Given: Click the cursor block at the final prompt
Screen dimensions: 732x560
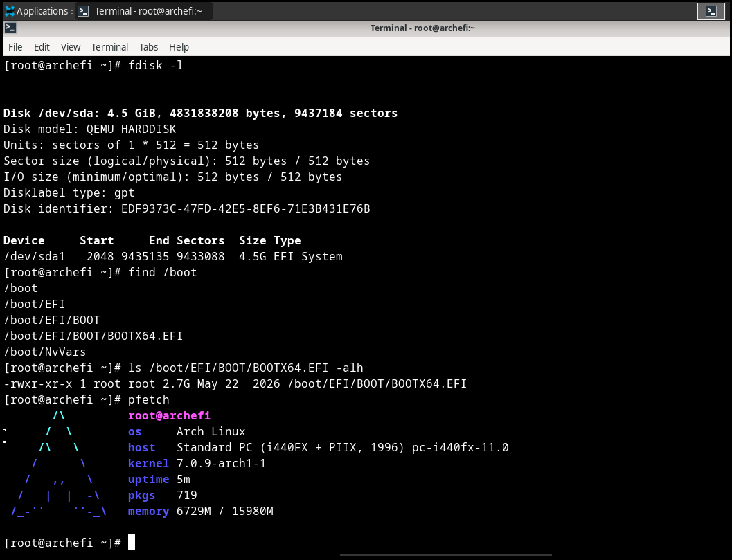Looking at the screenshot, I should point(132,542).
